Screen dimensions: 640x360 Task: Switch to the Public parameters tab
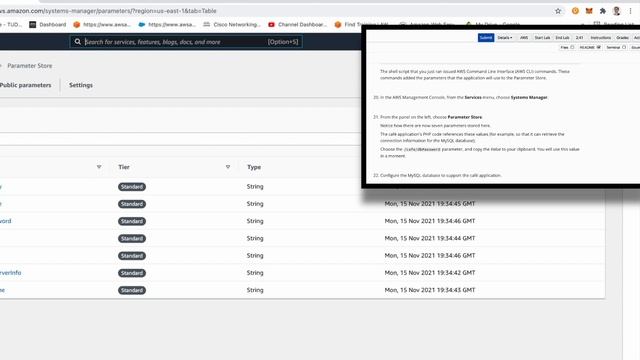[25, 85]
